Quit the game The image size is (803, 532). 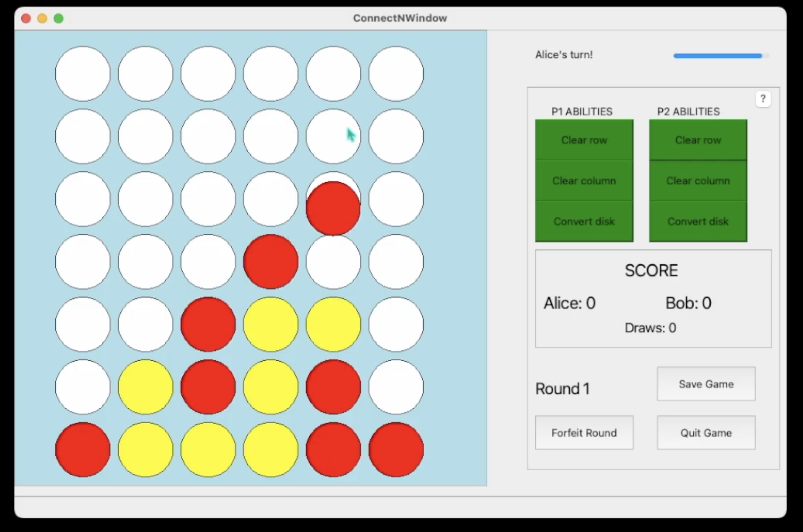click(x=706, y=433)
